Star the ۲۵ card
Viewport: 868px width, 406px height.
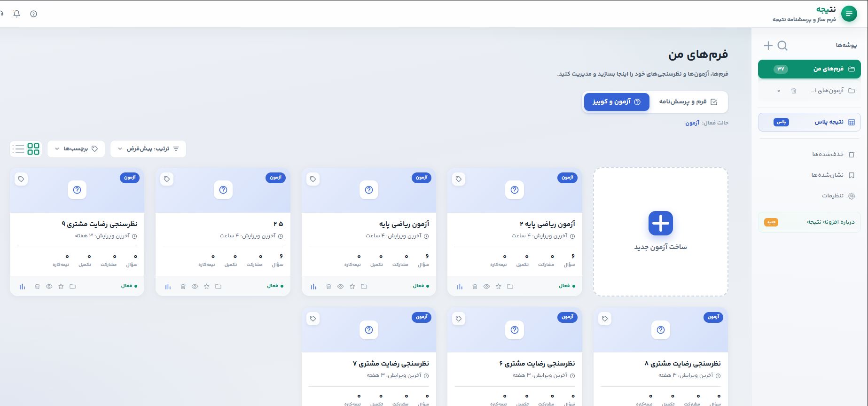[207, 286]
